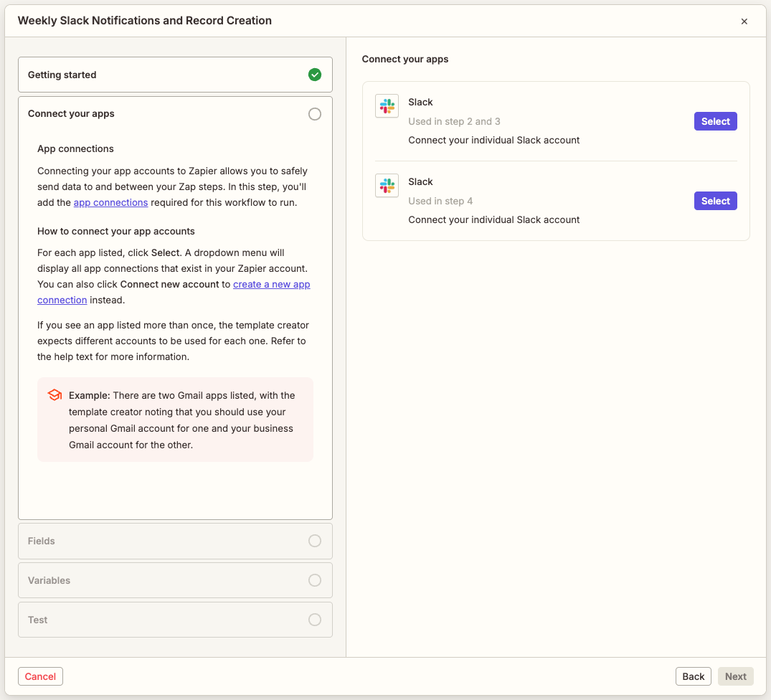Click the status circle beside Variables
This screenshot has height=700, width=771.
314,580
